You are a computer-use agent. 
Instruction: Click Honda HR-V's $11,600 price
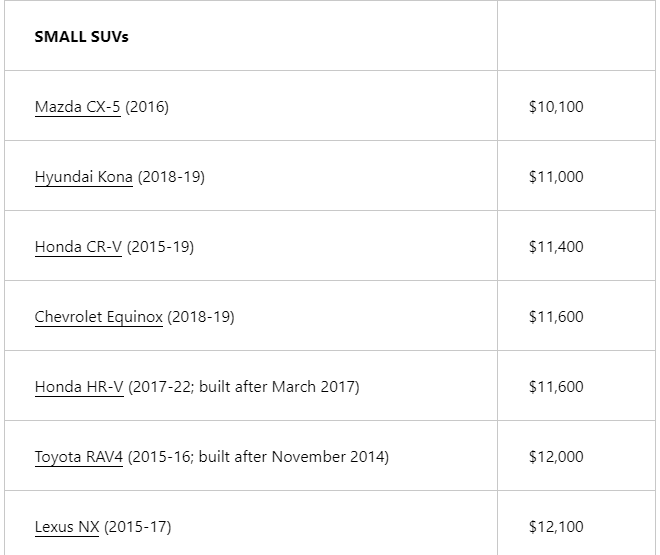(x=555, y=387)
